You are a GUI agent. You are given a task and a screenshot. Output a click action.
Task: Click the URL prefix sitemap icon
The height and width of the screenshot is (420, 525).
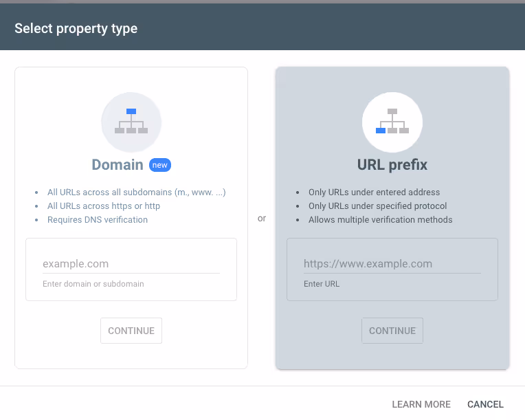click(392, 121)
